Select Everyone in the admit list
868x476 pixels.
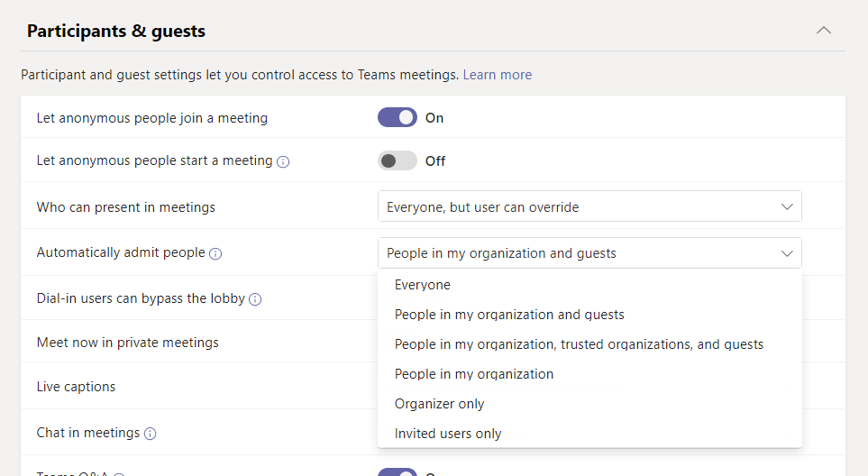589,285
